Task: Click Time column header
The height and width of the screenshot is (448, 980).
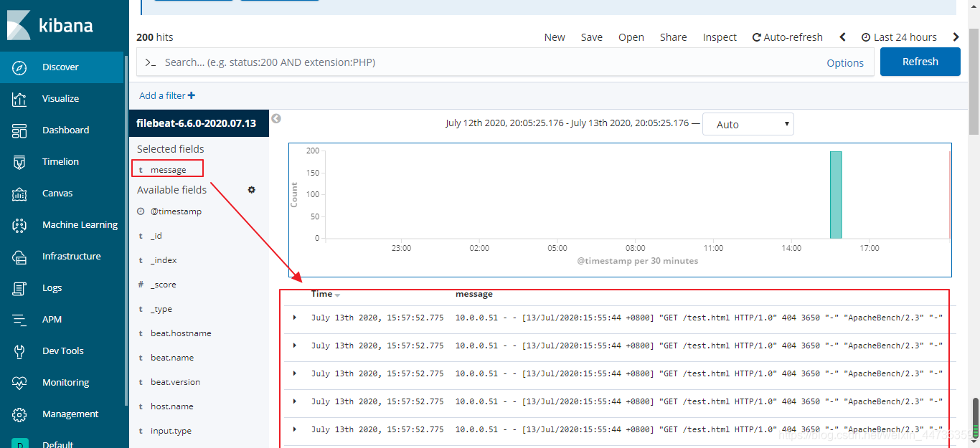Action: (x=322, y=294)
